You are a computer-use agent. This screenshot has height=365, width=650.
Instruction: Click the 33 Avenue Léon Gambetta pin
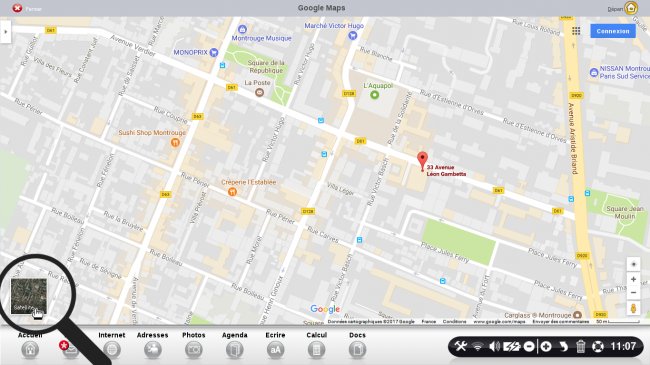tap(422, 161)
